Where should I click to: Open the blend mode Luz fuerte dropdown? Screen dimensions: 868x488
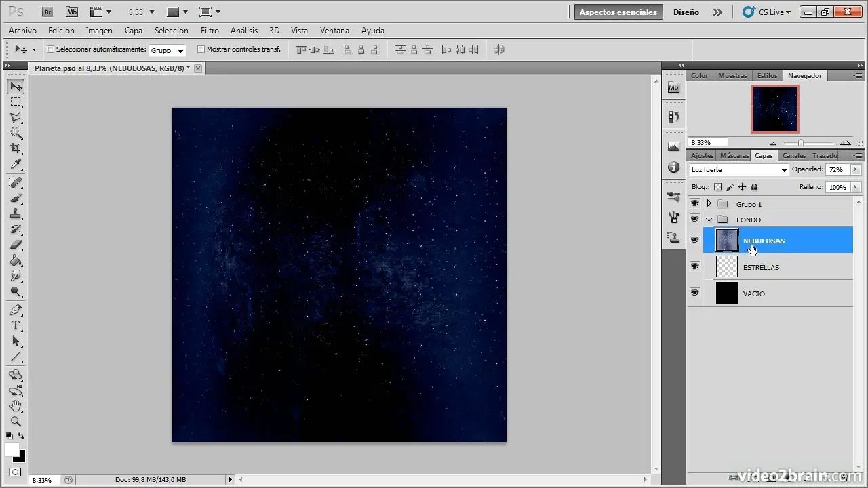(x=739, y=169)
